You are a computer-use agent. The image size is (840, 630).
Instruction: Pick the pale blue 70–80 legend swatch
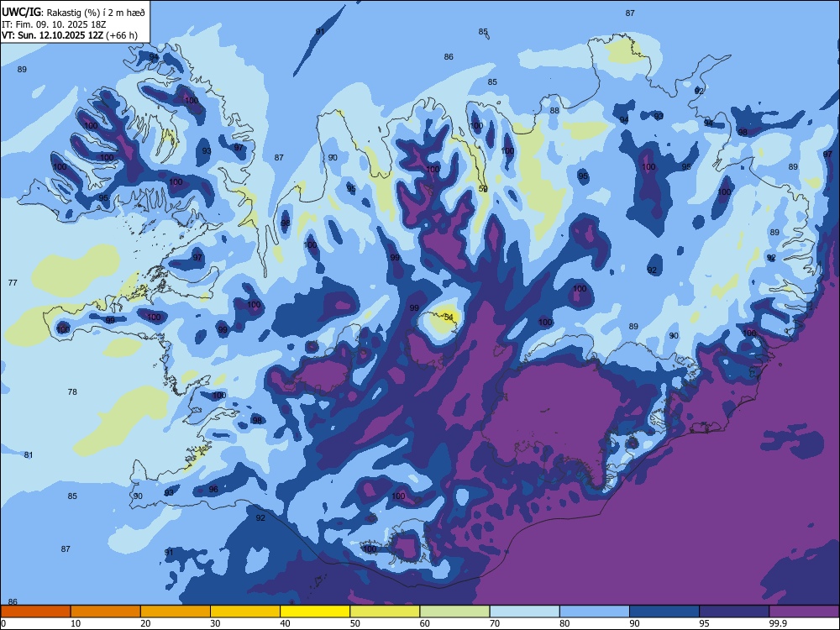[524, 612]
